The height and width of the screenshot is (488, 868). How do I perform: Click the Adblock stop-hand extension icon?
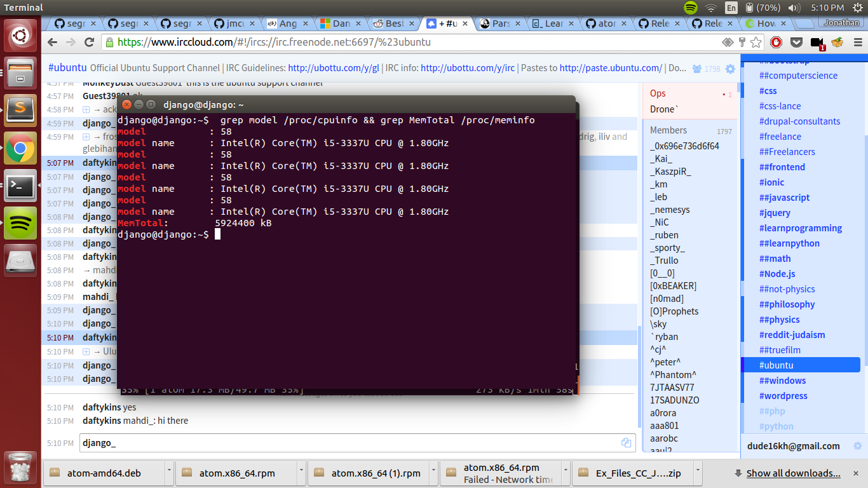(x=776, y=43)
